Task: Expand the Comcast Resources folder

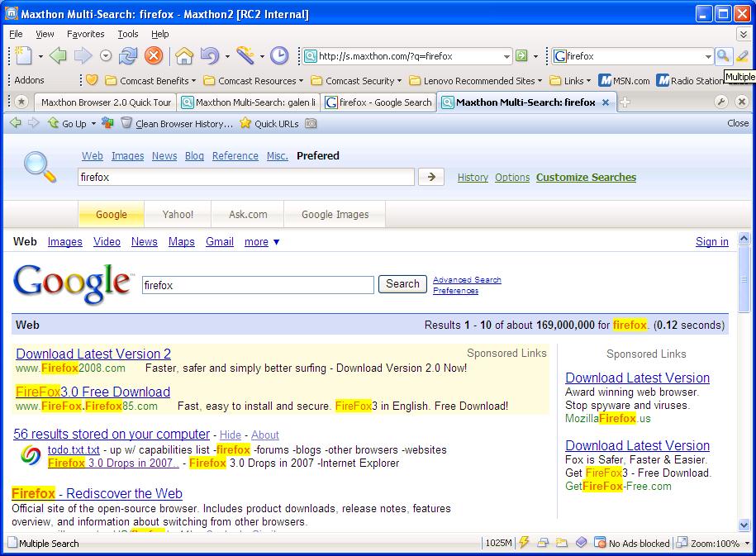Action: coord(254,80)
